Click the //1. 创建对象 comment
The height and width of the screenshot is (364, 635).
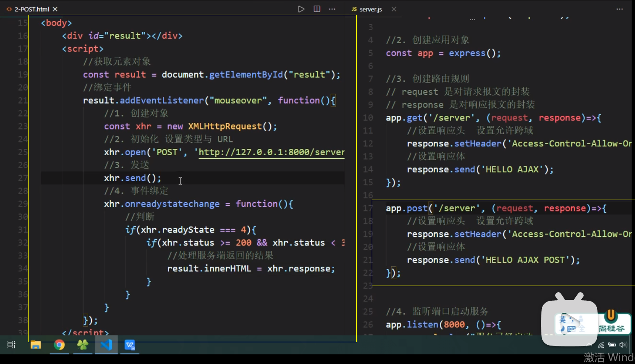click(136, 114)
